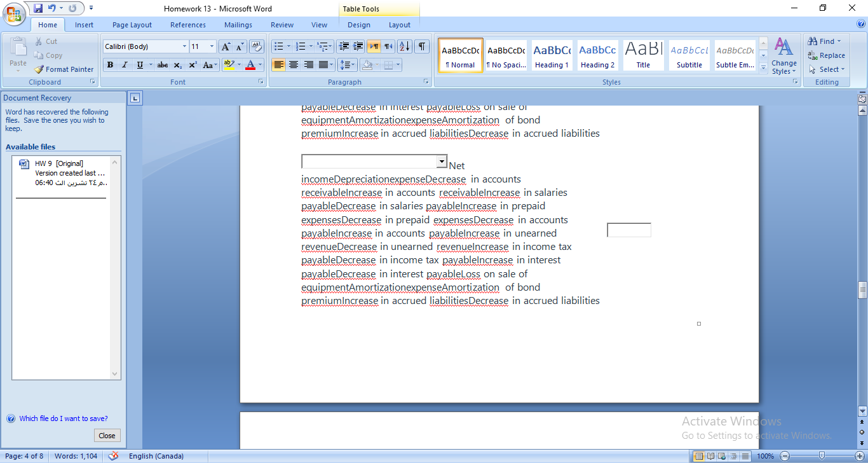Switch to the Insert ribbon tab
This screenshot has width=868, height=463.
[x=85, y=25]
